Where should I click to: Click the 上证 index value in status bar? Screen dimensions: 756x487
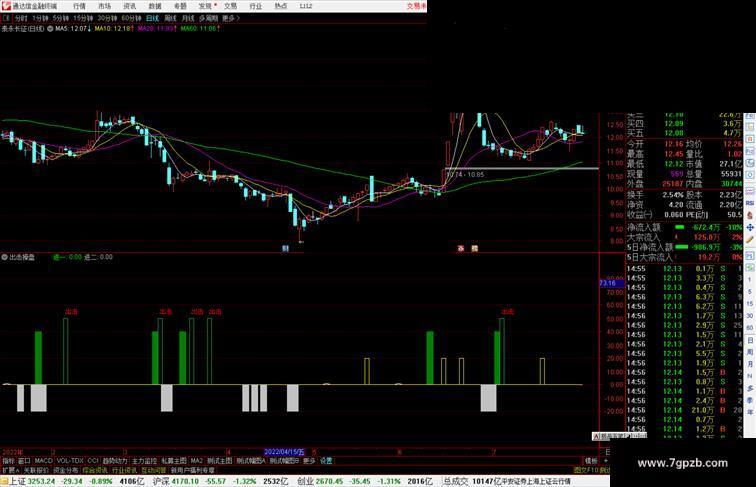pos(41,481)
